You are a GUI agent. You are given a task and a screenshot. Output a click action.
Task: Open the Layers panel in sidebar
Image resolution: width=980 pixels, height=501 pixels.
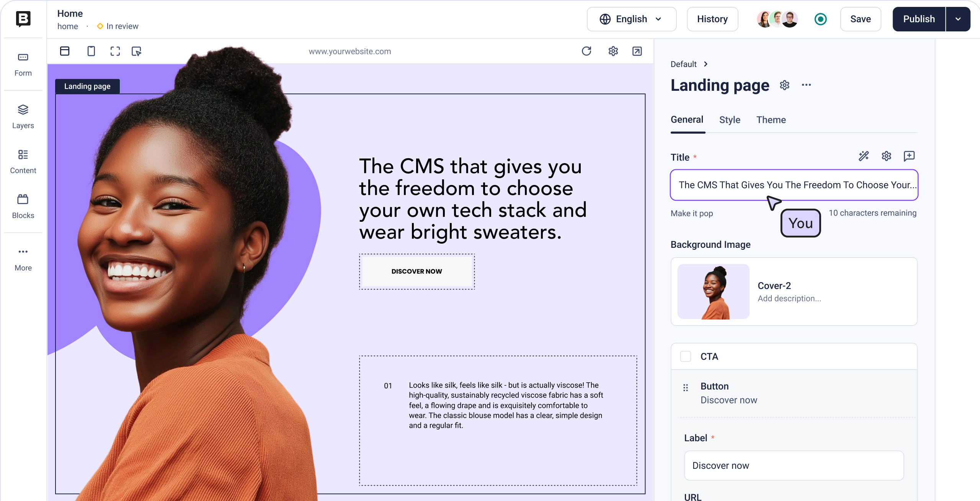click(23, 117)
